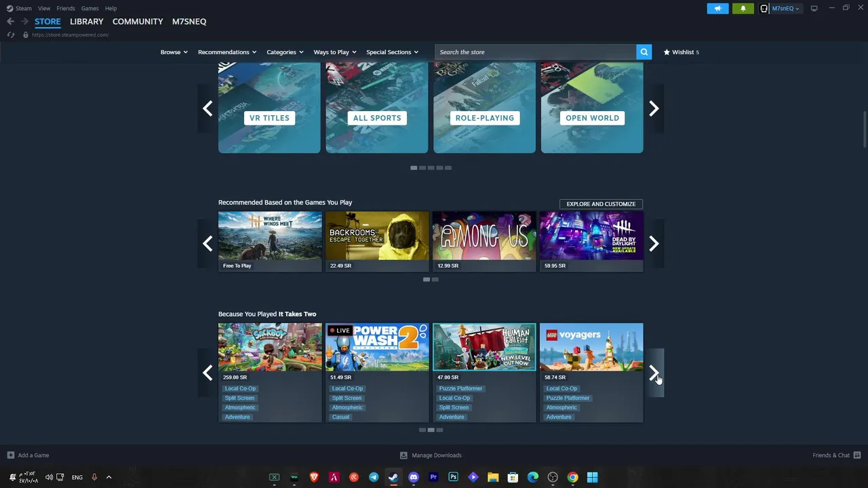The height and width of the screenshot is (488, 868).
Task: Open the green notifications bell
Action: pyautogui.click(x=743, y=8)
